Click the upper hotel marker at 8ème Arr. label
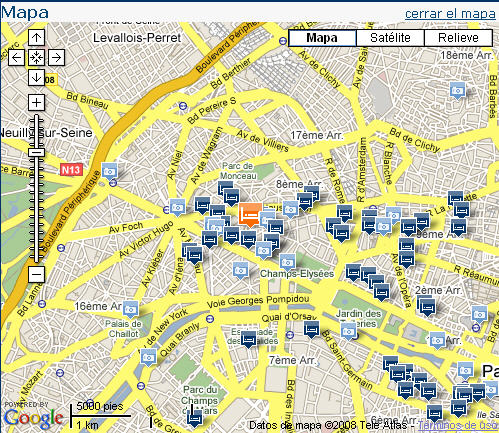Screen dimensions: 499x433 312,193
